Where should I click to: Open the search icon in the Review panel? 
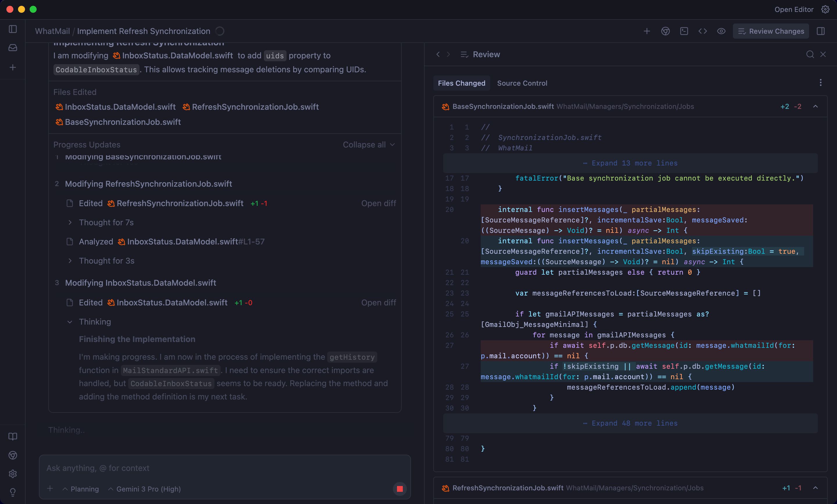pos(810,54)
